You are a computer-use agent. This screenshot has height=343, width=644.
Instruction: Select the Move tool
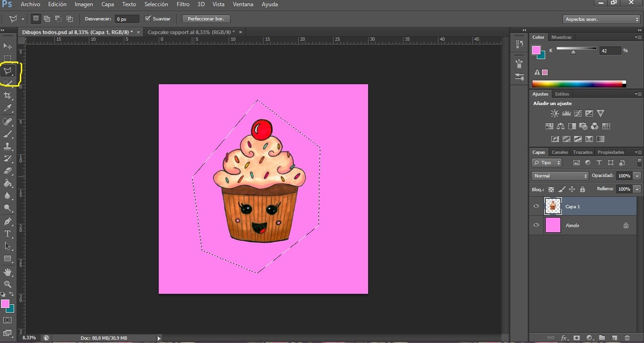(8, 46)
